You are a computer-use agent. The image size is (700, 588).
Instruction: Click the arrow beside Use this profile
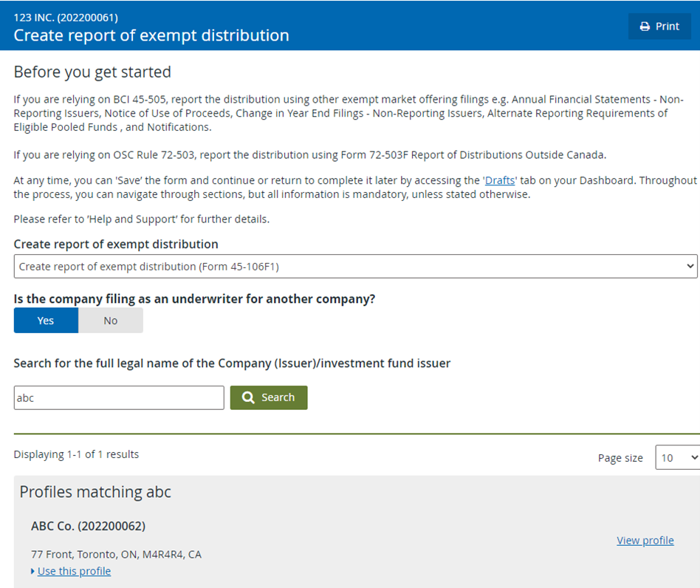tap(32, 571)
